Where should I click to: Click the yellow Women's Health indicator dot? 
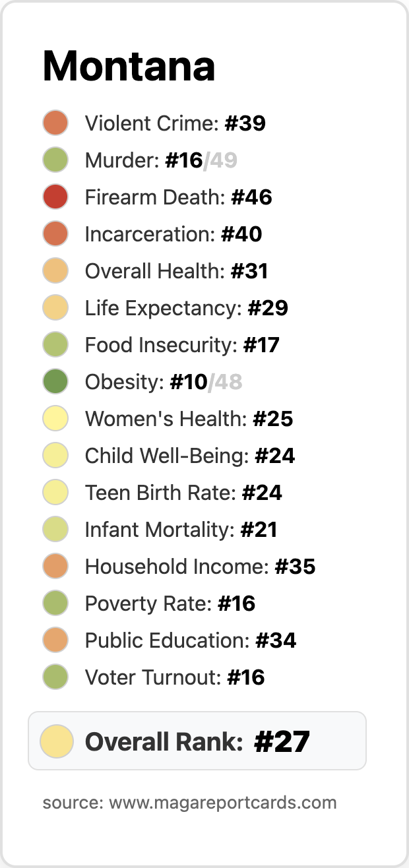56,419
